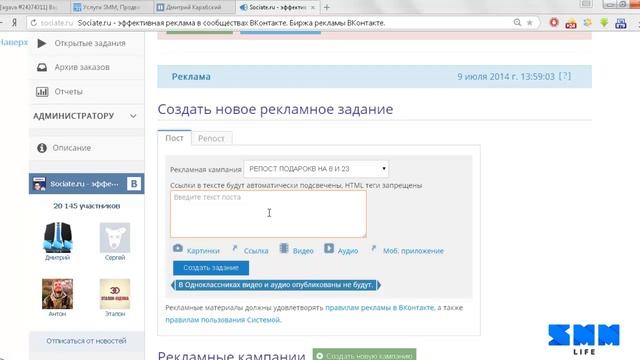This screenshot has height=360, width=640.
Task: Click the Отписаться от новостей link
Action: tap(86, 341)
